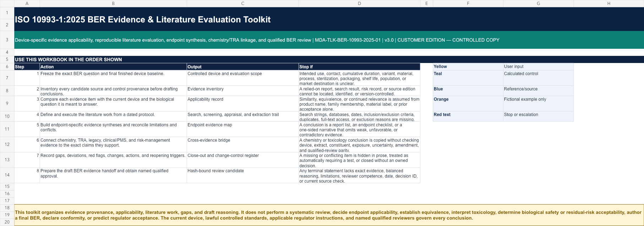Image resolution: width=644 pixels, height=226 pixels.
Task: Click the 'Orange' legend cell
Action: pyautogui.click(x=468, y=104)
